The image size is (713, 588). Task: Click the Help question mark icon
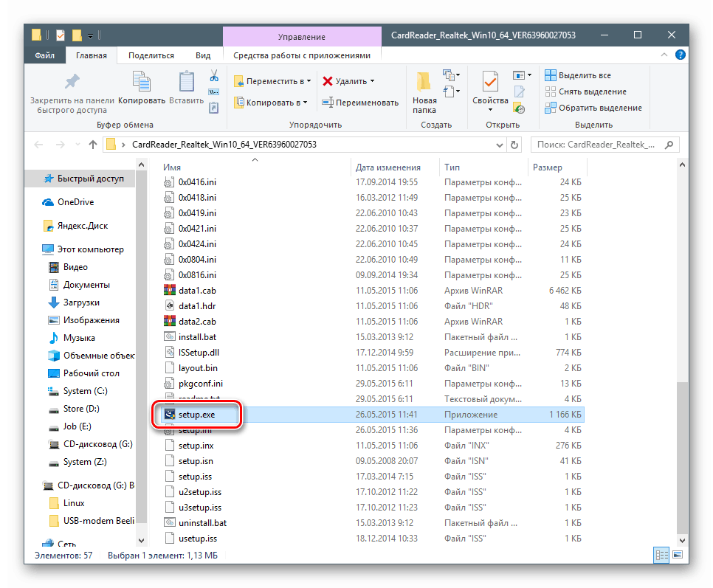681,55
